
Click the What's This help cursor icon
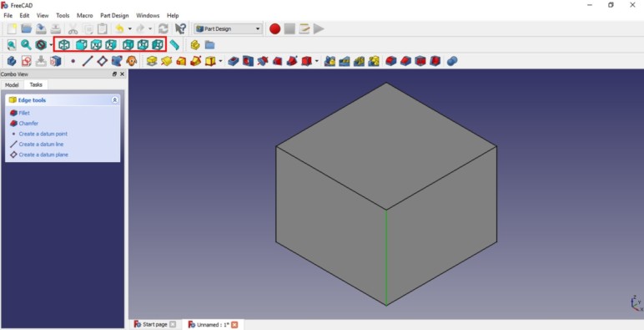tap(180, 28)
